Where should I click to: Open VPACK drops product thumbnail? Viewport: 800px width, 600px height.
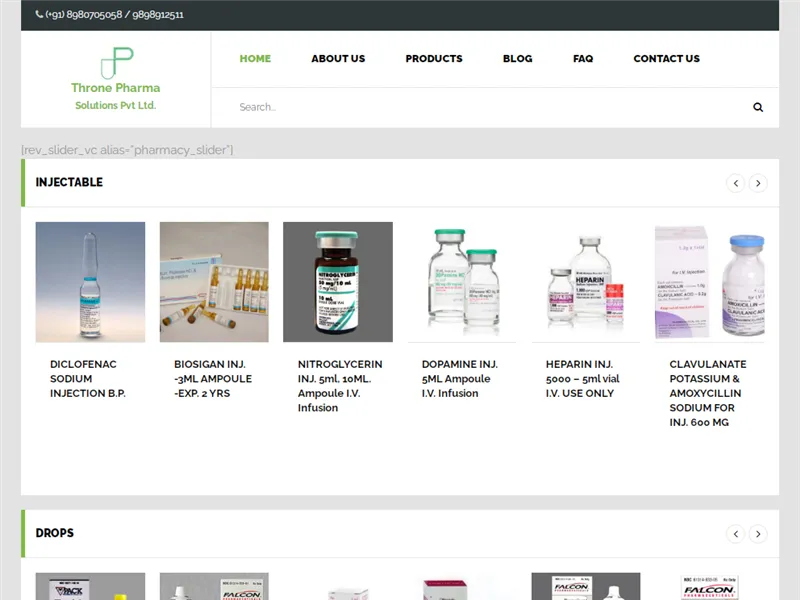pyautogui.click(x=90, y=586)
